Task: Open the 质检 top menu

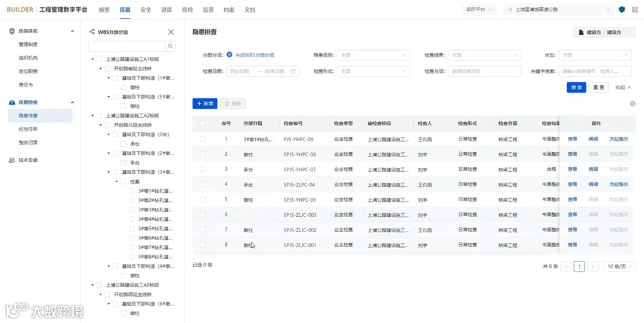Action: click(x=187, y=10)
